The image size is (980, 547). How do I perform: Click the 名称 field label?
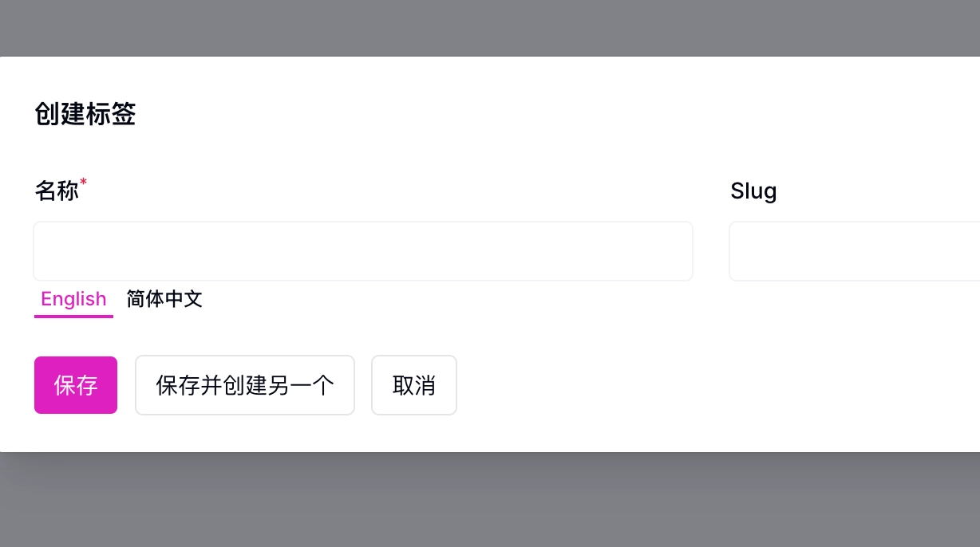tap(57, 191)
